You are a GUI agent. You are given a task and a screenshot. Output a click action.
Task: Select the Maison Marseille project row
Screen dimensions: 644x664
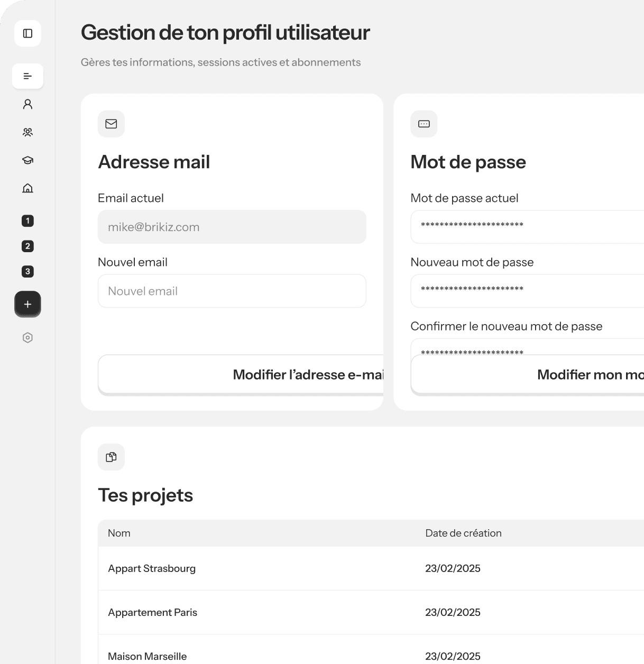(x=147, y=656)
